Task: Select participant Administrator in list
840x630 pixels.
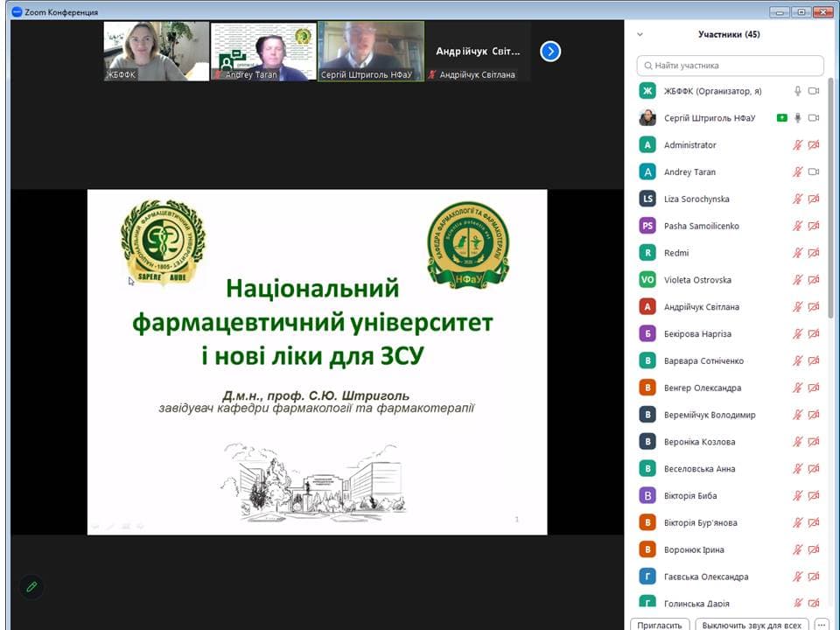Action: coord(730,144)
